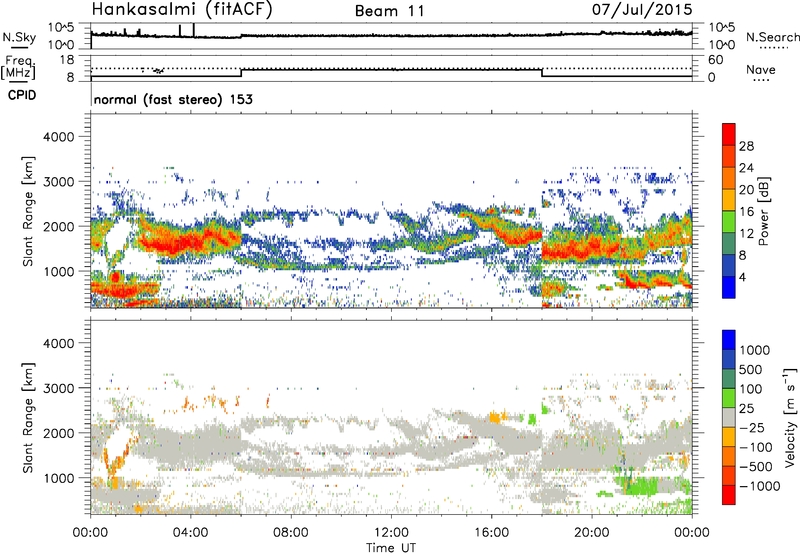Click the '60' Nave axis value
This screenshot has height=554, width=800.
(x=716, y=59)
